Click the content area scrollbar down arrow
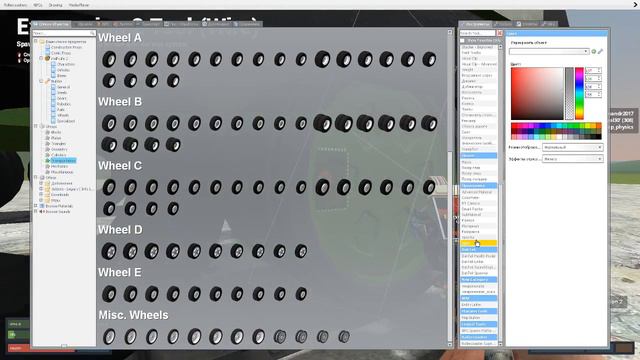This screenshot has width=640, height=360. tap(450, 345)
